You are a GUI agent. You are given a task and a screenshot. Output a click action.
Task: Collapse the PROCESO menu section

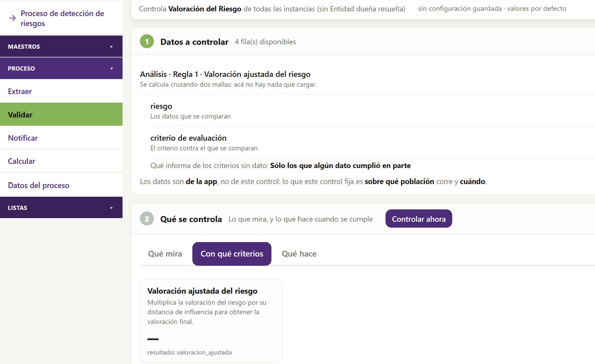pos(61,68)
